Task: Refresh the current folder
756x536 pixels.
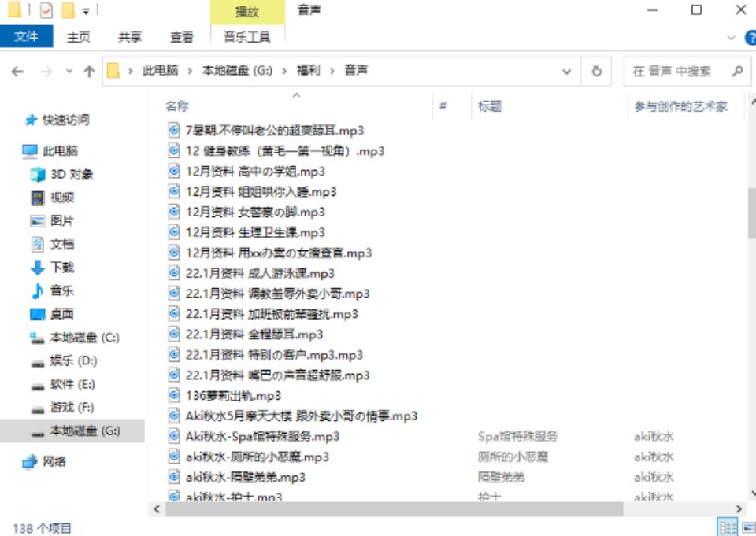Action: coord(596,72)
